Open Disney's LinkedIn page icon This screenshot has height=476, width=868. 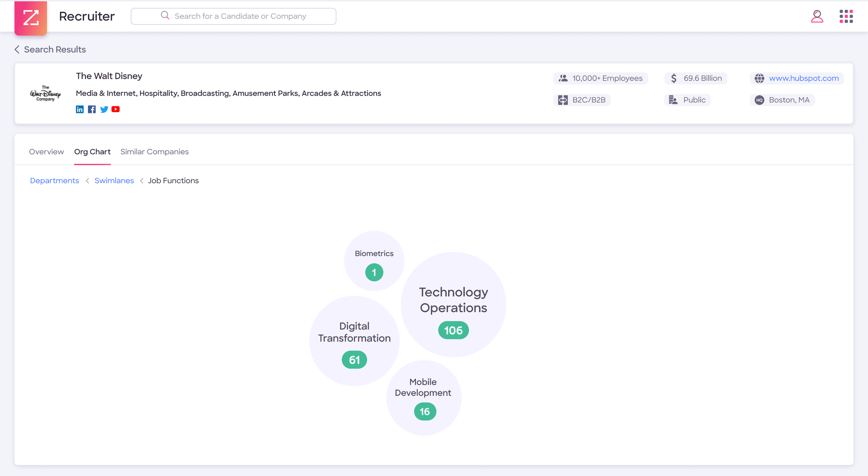tap(80, 110)
